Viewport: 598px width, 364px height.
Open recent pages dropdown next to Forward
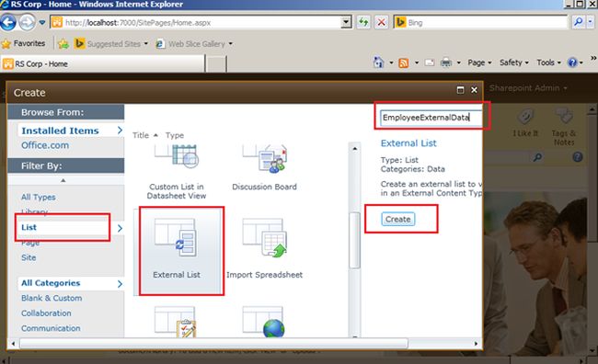coord(42,22)
